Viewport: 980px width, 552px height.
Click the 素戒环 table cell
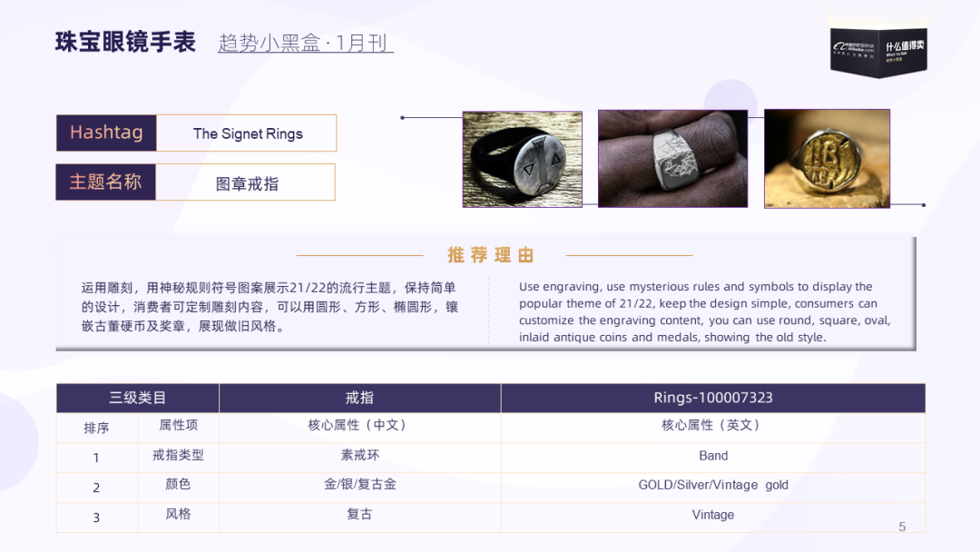click(360, 455)
